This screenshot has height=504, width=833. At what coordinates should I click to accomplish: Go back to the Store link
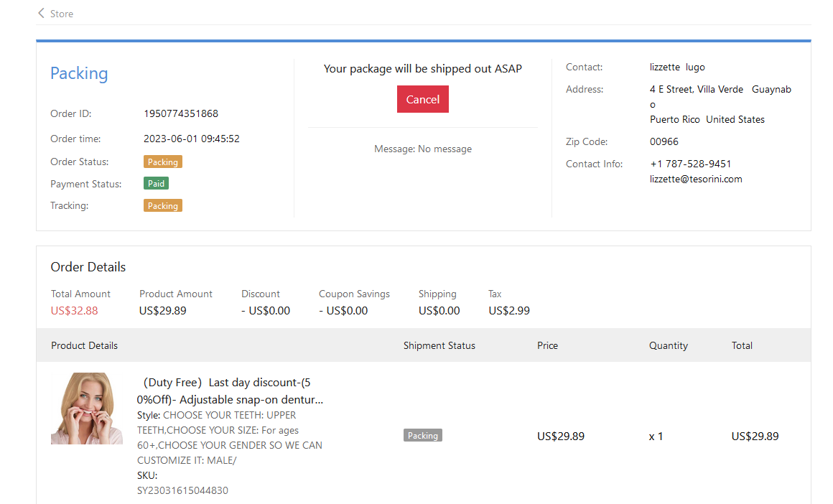(61, 14)
